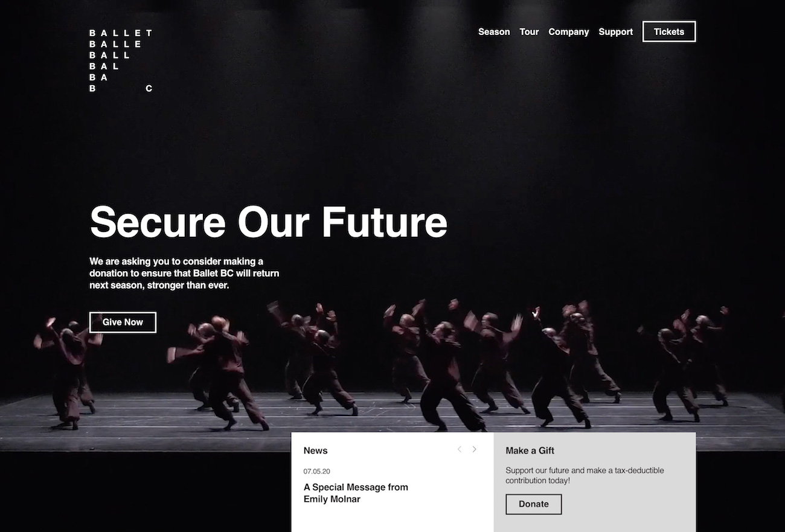Viewport: 785px width, 532px height.
Task: Open the Season menu
Action: (x=494, y=32)
